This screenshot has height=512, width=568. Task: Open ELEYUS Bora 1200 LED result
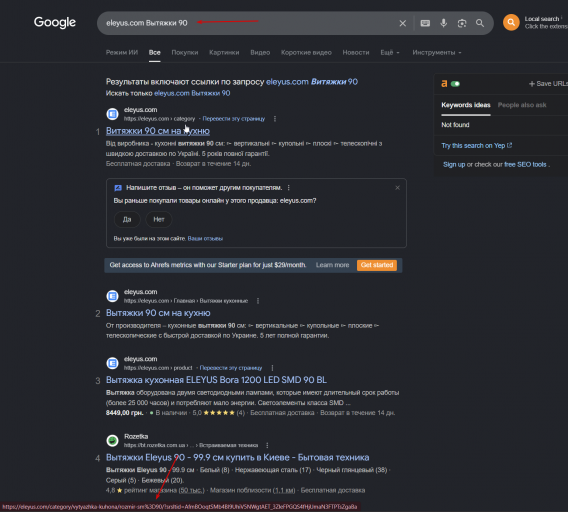coord(216,380)
